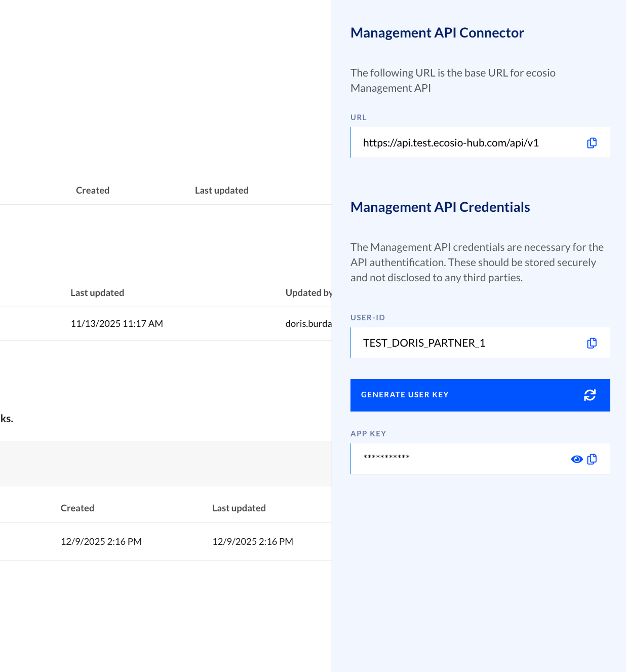
Task: Click into the URL field with api.test.ecosio-hub.com
Action: coord(451,143)
